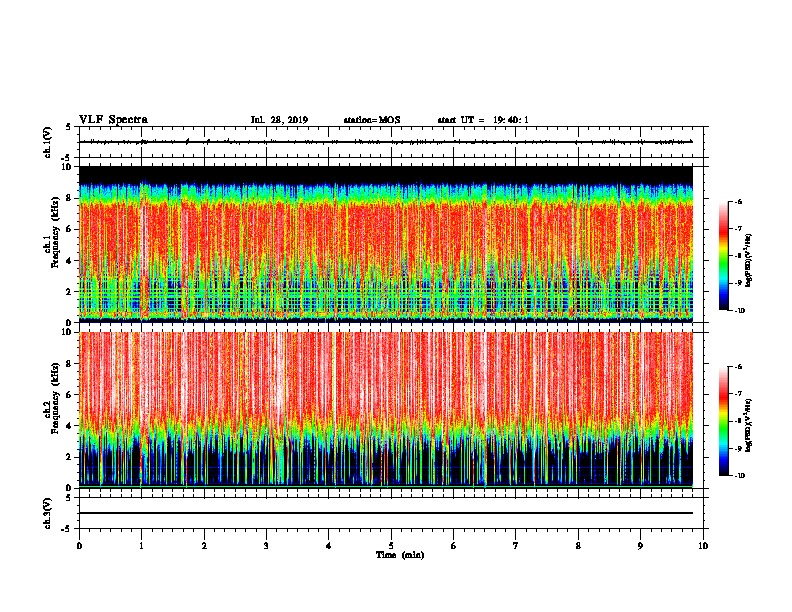Image resolution: width=792 pixels, height=612 pixels.
Task: Click the "VLF Spectra" plot title
Action: 113,120
